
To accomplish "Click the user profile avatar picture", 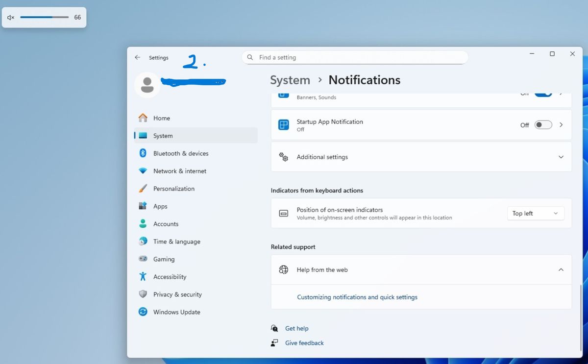I will [x=147, y=85].
